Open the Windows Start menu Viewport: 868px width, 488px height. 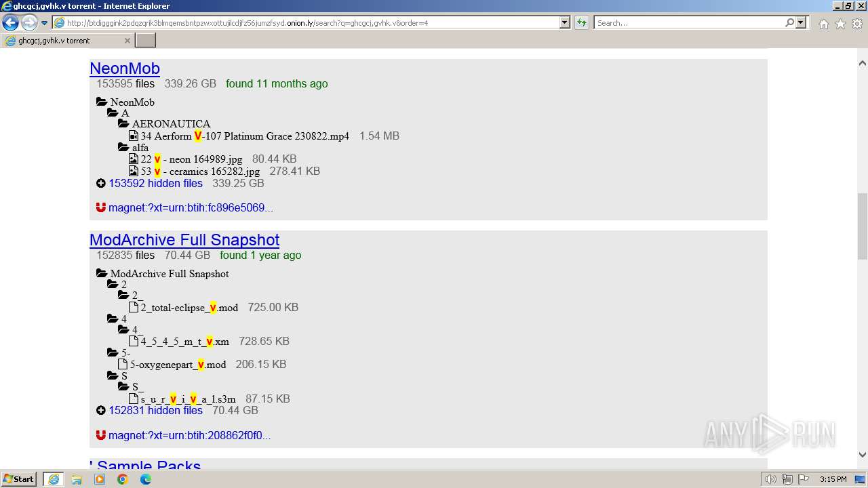pos(19,479)
